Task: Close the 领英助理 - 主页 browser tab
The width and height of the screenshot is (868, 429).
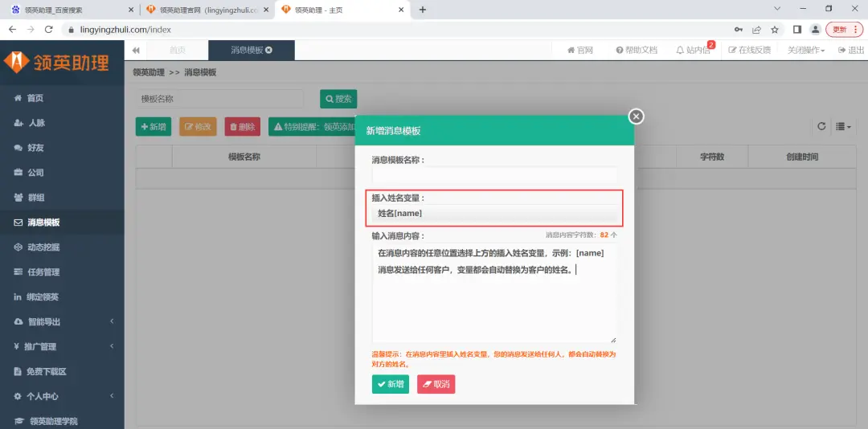Action: [x=401, y=10]
